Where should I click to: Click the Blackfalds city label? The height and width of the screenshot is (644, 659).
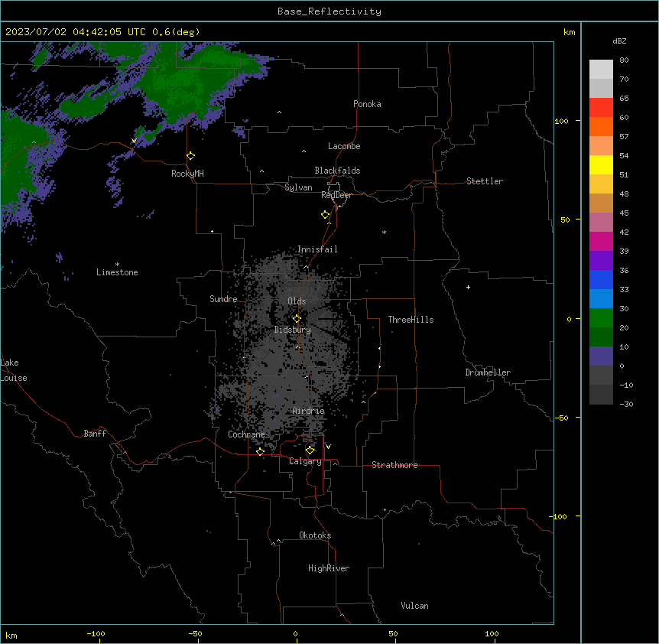pos(337,171)
